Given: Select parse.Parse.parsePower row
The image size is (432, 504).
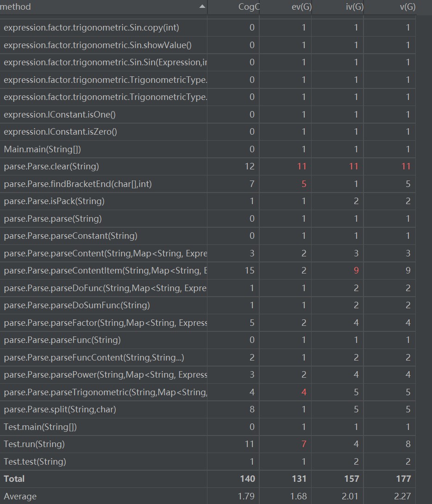Looking at the screenshot, I should point(208,375).
